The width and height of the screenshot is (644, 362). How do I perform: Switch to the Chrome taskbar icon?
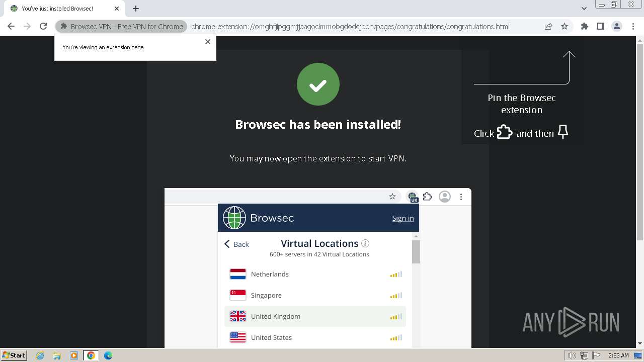(x=91, y=355)
